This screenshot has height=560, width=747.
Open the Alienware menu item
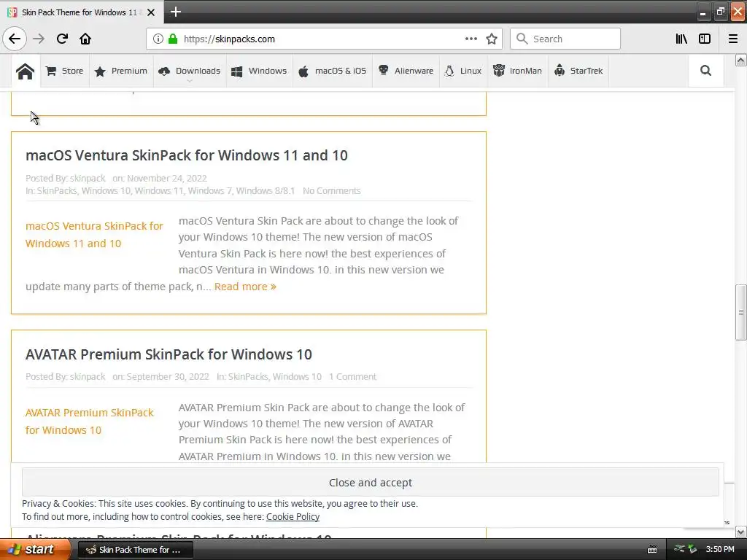(x=406, y=71)
